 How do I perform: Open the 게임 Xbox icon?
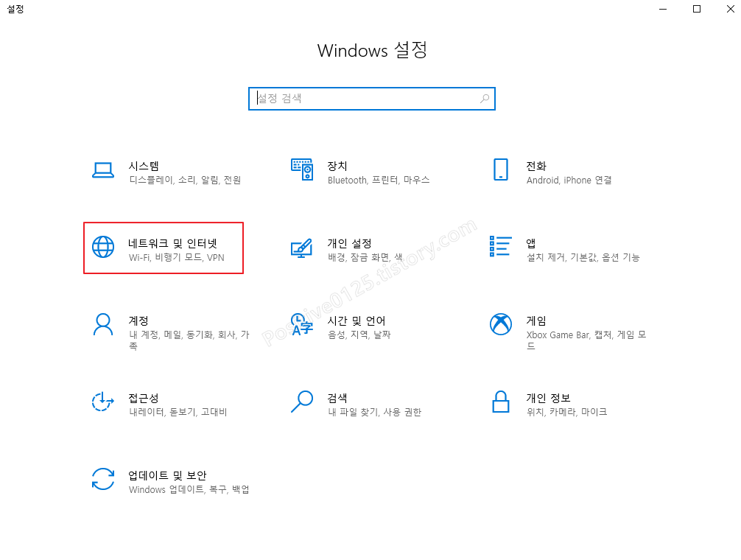(x=501, y=324)
